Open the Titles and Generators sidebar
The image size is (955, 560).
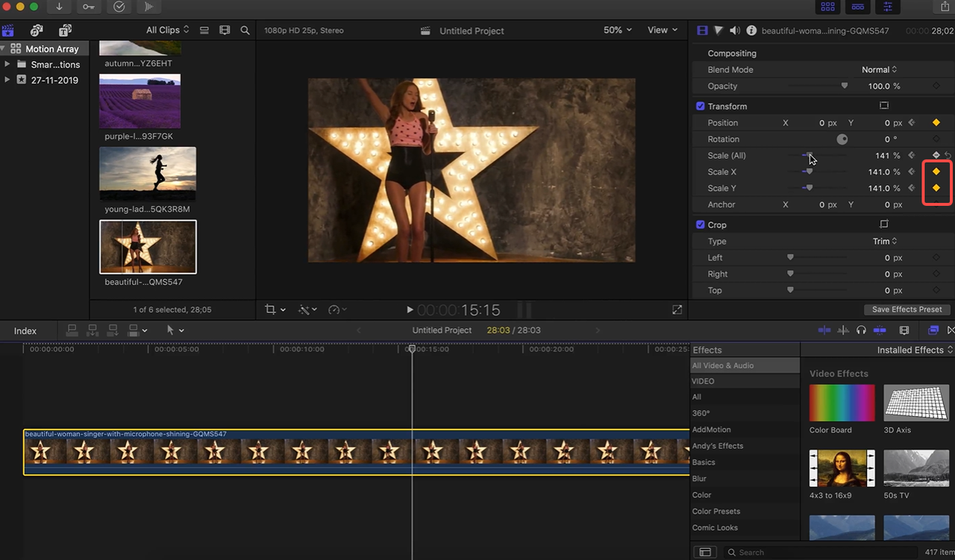point(65,31)
